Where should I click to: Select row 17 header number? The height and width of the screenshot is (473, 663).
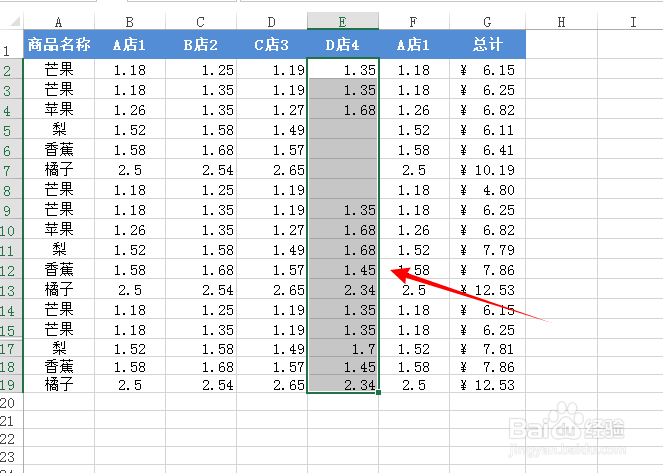(11, 348)
